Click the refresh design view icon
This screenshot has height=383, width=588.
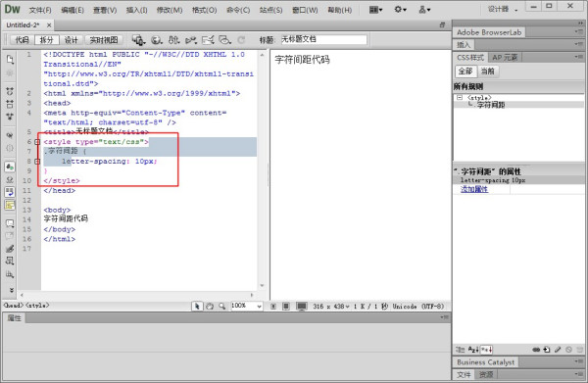(241, 40)
